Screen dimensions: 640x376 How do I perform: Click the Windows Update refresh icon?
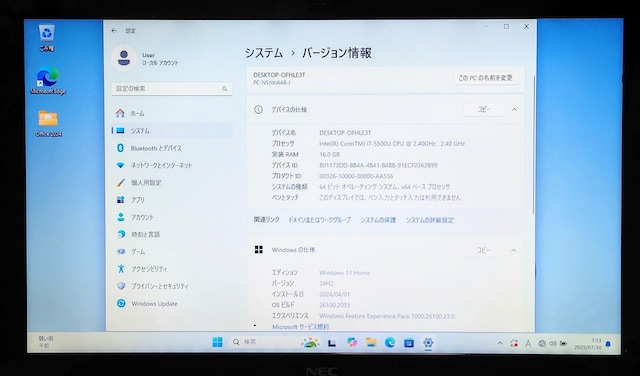click(x=121, y=303)
